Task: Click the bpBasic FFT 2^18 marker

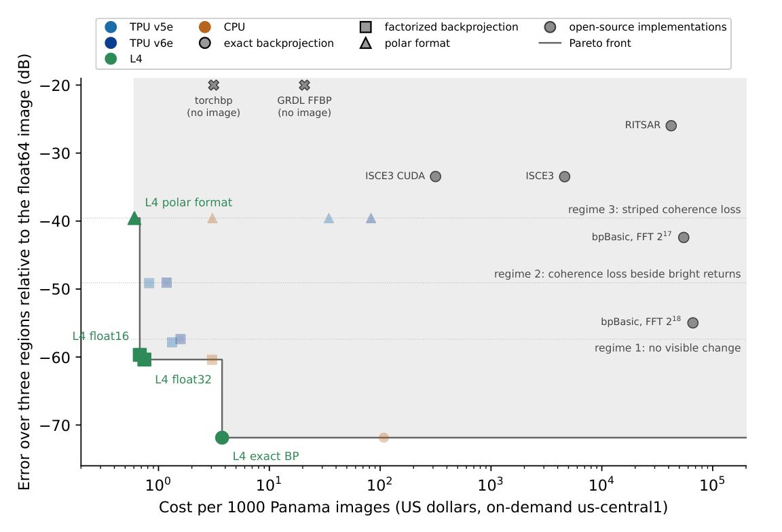Action: pos(692,322)
